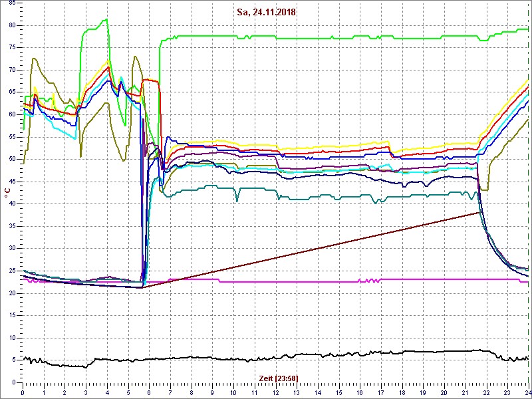The image size is (532, 399).
Task: Pick hour '23' on the time axis
Action: (507, 392)
